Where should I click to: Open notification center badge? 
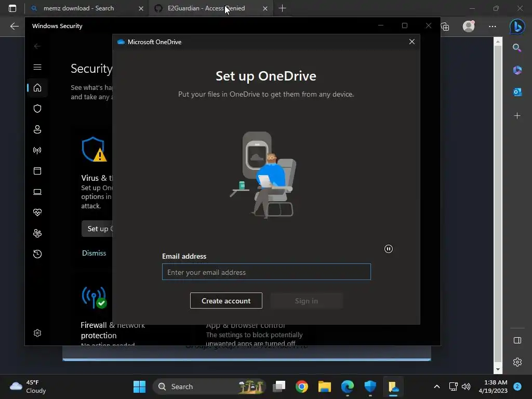(517, 387)
